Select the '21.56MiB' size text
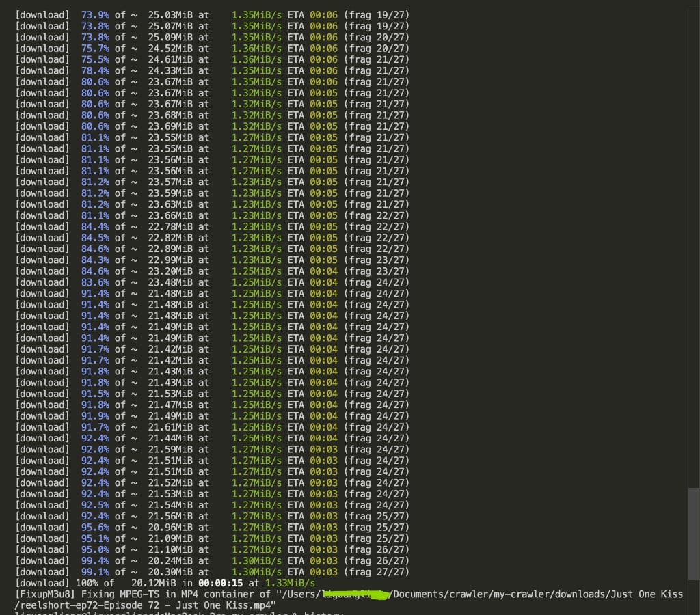700x615 pixels. point(170,517)
